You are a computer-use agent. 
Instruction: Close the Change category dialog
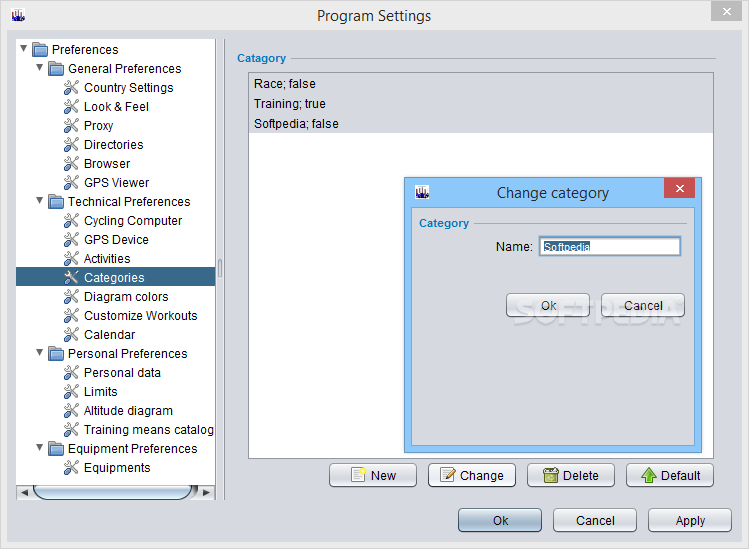(679, 188)
